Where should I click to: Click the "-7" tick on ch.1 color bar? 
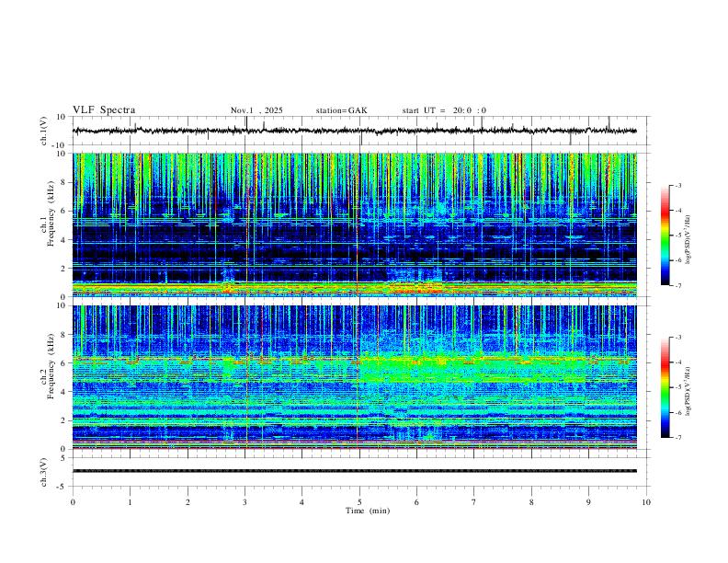pos(678,286)
